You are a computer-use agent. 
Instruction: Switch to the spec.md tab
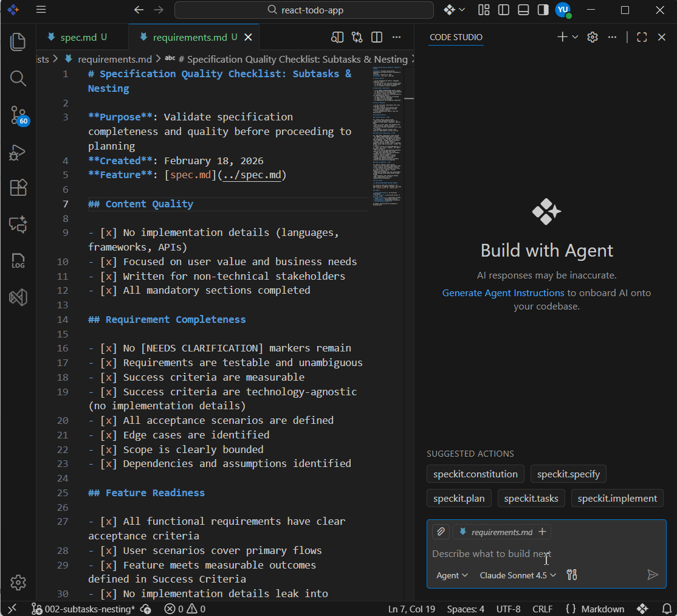78,37
